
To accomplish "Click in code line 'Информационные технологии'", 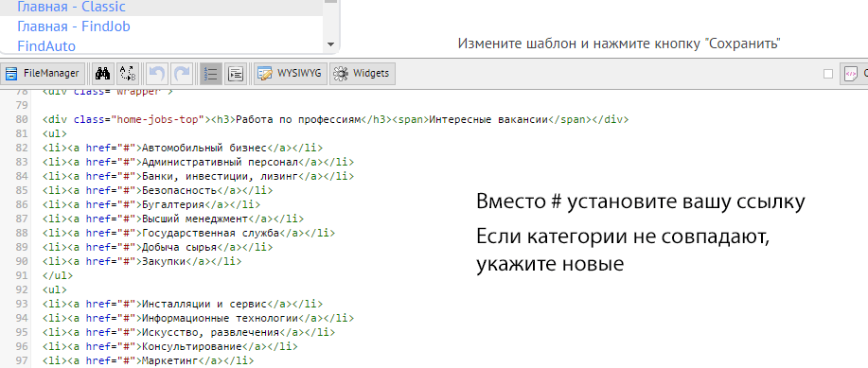I will (x=198, y=318).
